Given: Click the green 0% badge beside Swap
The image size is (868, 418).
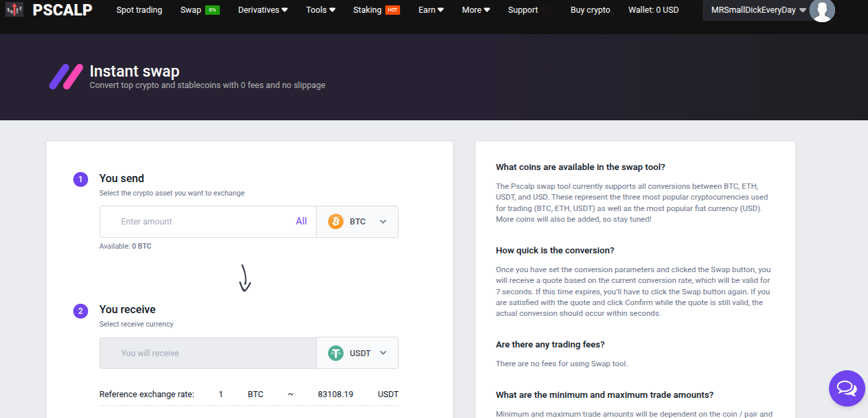Looking at the screenshot, I should pyautogui.click(x=212, y=10).
